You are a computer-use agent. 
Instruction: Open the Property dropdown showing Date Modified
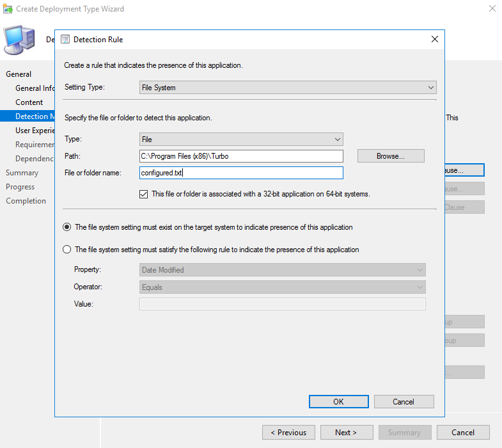(x=282, y=270)
